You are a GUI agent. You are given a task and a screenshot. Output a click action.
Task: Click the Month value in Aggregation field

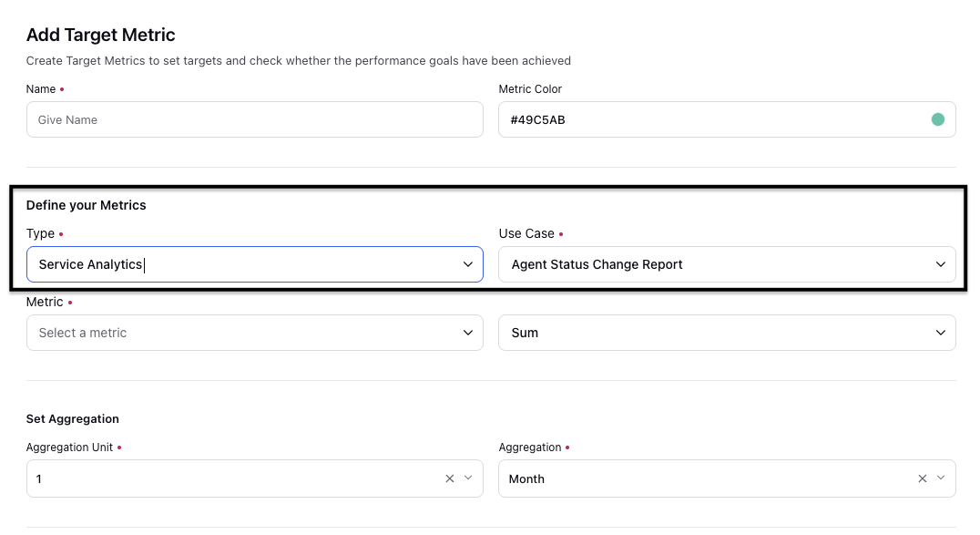526,479
